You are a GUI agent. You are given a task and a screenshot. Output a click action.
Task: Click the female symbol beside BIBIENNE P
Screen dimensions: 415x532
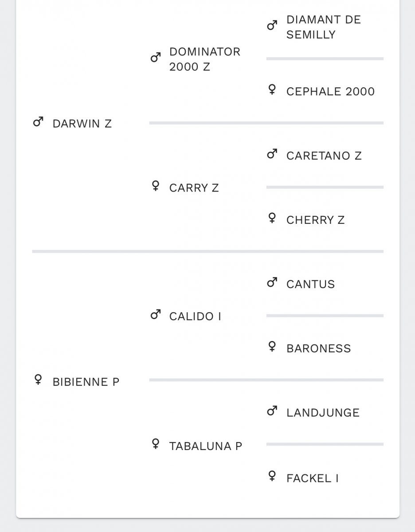[38, 379]
